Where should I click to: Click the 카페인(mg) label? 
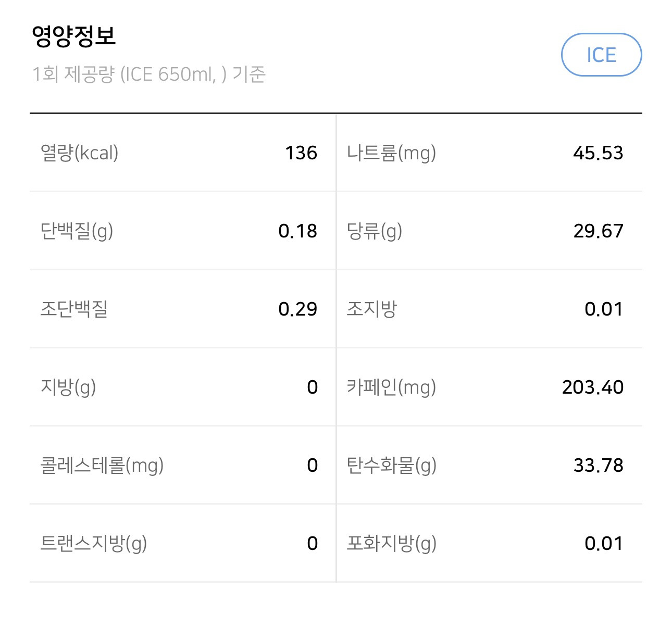pyautogui.click(x=391, y=387)
